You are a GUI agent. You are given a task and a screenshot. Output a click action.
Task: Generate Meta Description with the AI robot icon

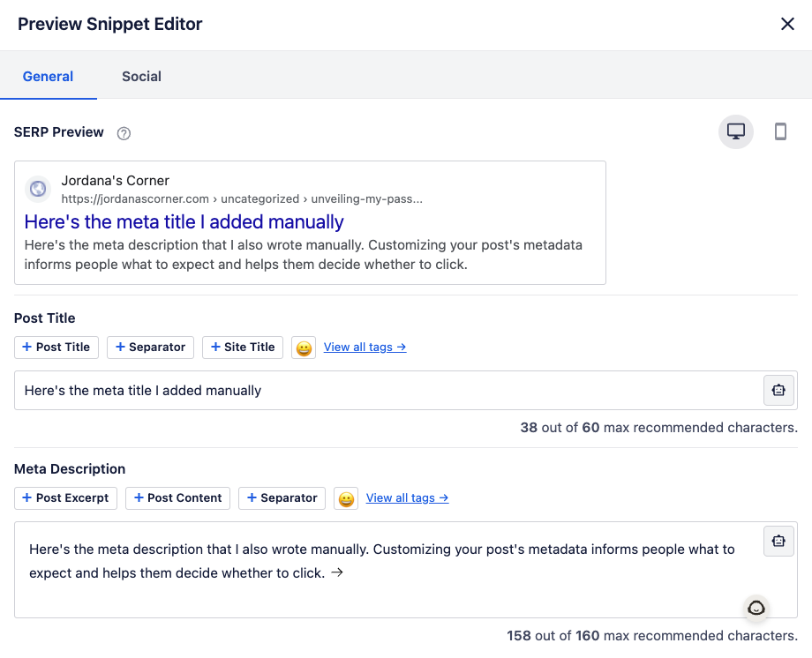778,541
